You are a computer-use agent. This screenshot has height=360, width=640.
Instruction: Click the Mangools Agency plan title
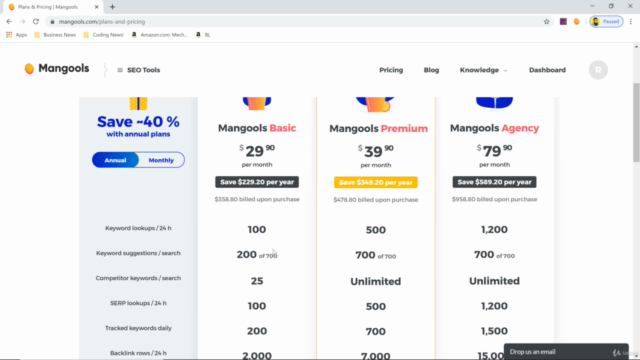coord(494,128)
